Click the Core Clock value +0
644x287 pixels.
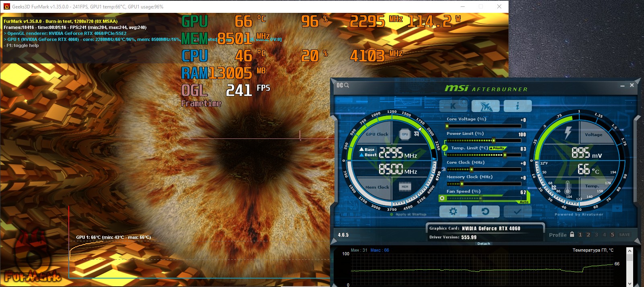point(523,163)
